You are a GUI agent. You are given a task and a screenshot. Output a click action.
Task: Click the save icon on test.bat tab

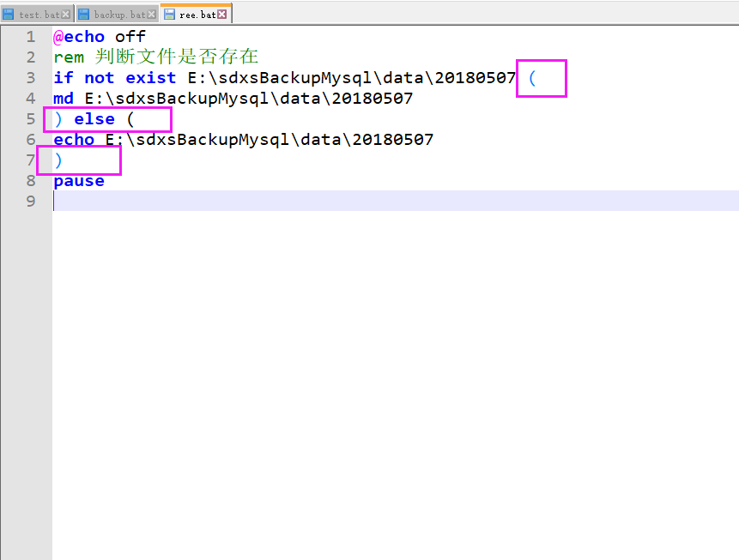tap(8, 15)
